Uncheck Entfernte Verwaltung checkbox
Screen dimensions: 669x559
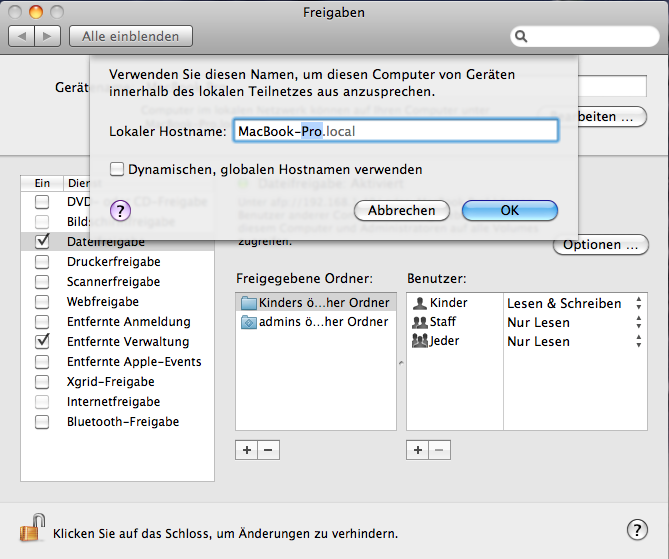click(x=42, y=341)
